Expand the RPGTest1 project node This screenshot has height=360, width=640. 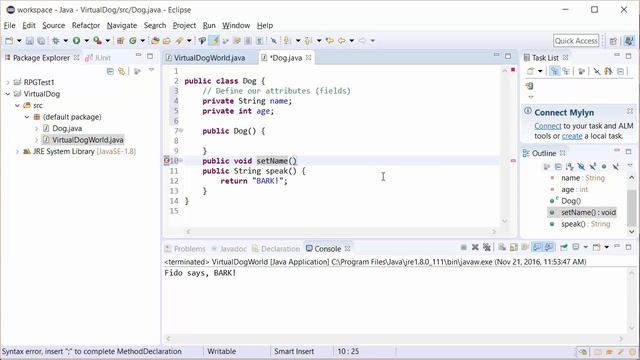8,82
